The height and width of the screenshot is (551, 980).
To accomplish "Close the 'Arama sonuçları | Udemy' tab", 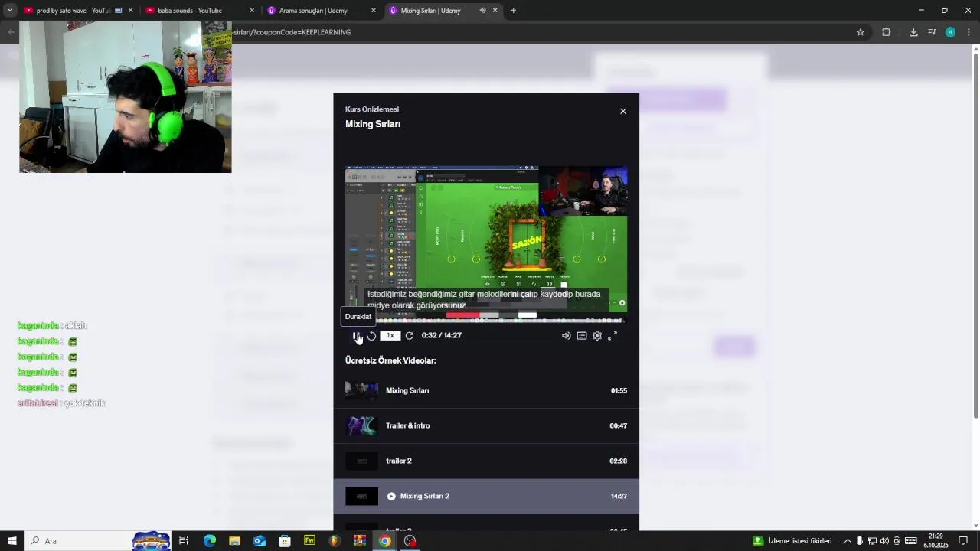I will point(374,11).
